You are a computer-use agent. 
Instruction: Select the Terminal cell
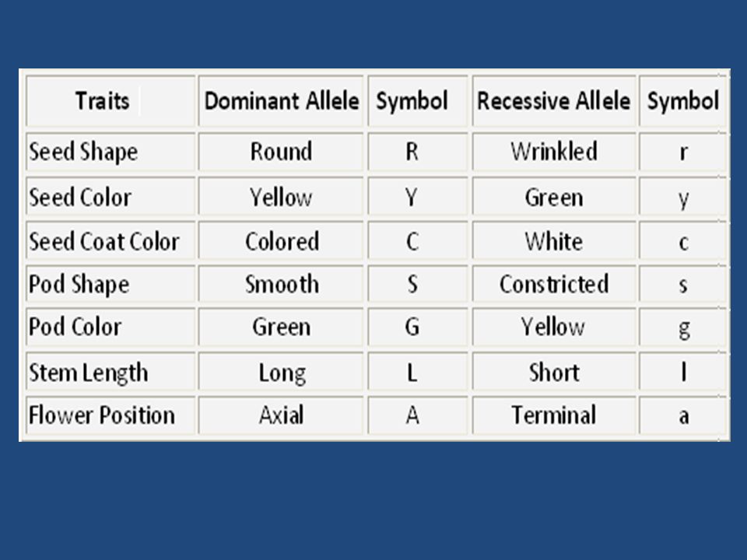554,415
